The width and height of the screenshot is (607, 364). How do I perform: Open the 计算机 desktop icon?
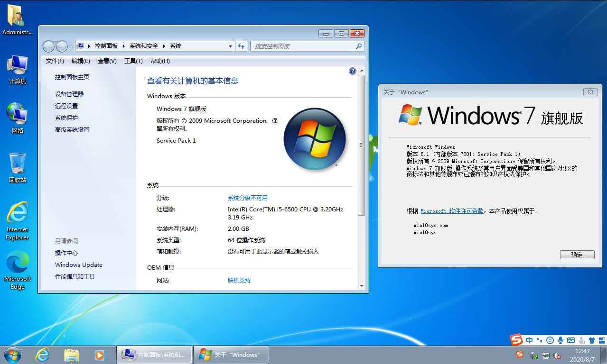point(18,70)
